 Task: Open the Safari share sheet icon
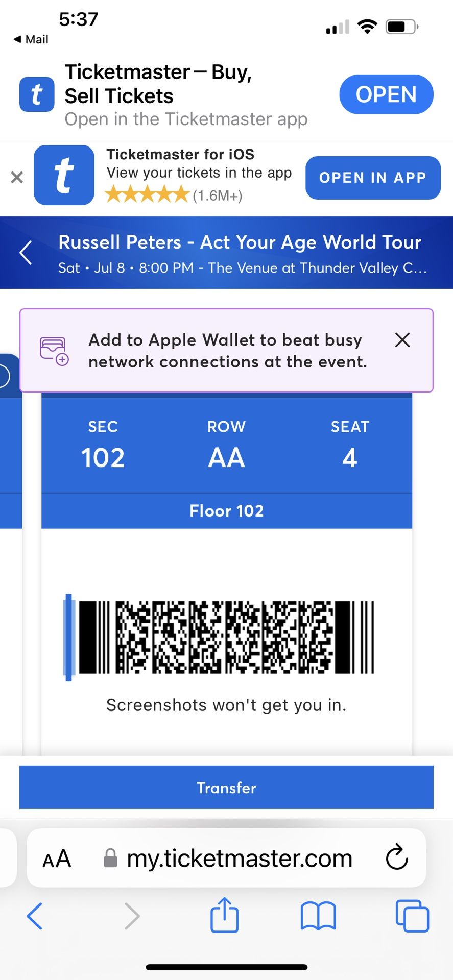[225, 916]
